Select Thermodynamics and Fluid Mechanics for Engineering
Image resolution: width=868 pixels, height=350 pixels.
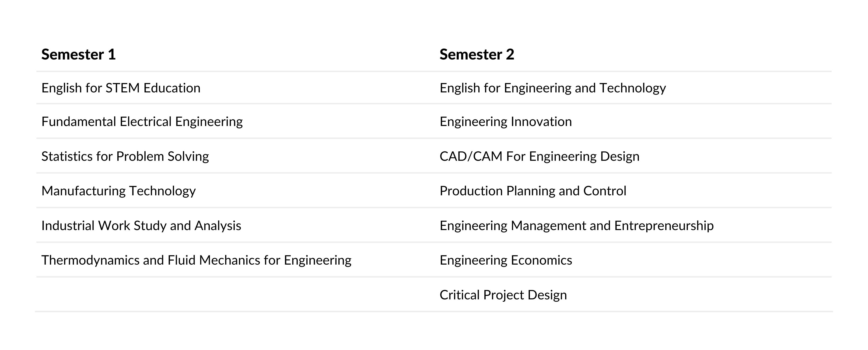[x=196, y=260]
